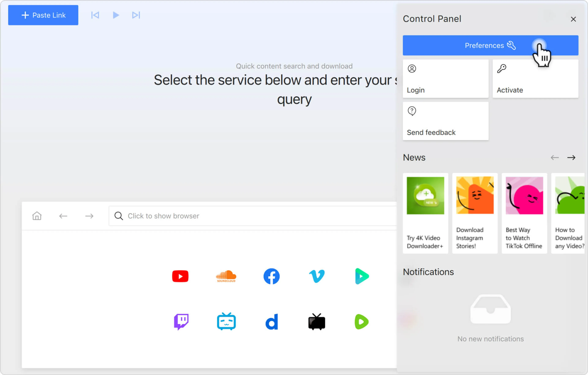Image resolution: width=588 pixels, height=375 pixels.
Task: Choose the Vimeo service icon
Action: (x=317, y=276)
